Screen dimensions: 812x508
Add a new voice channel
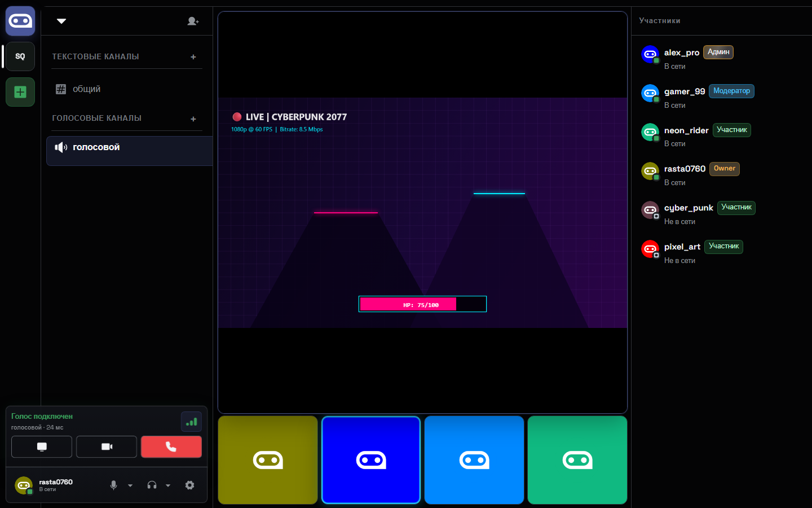(193, 119)
